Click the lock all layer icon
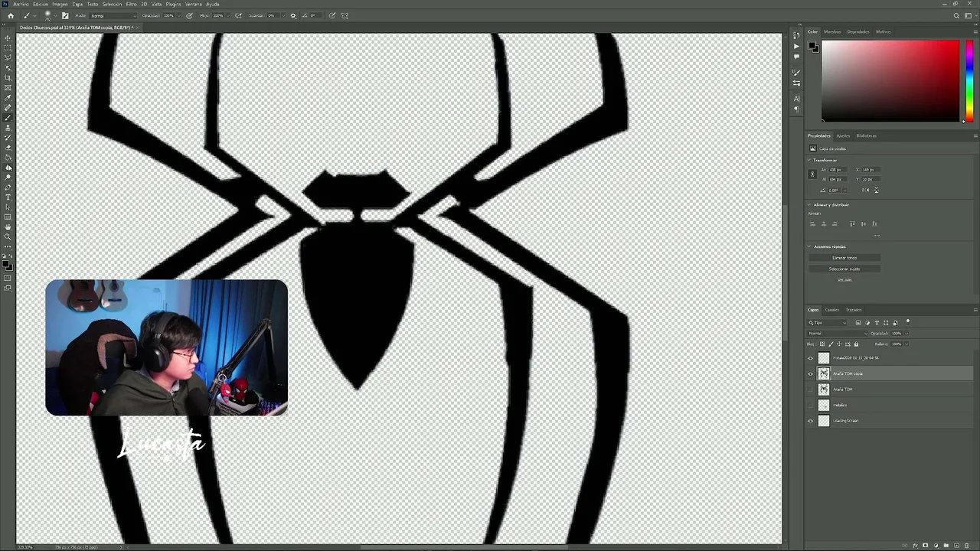 pyautogui.click(x=856, y=344)
